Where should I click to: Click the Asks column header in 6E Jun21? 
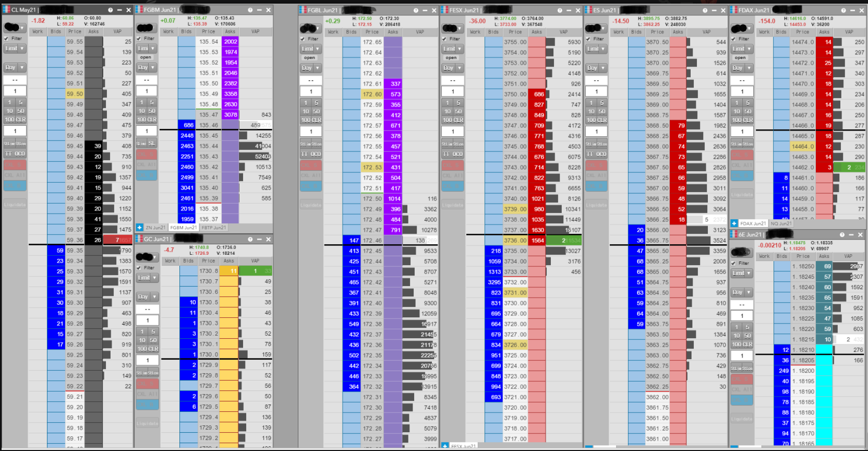pyautogui.click(x=824, y=256)
